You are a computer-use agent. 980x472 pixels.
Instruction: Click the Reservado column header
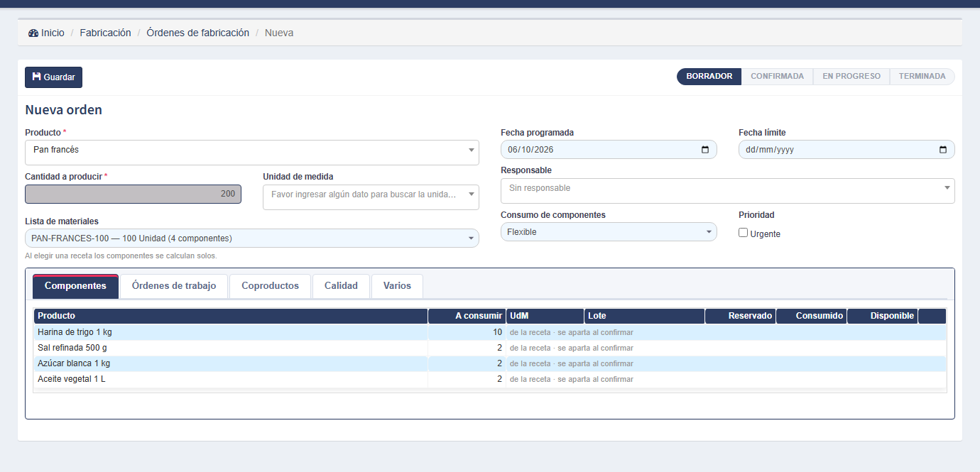(740, 316)
